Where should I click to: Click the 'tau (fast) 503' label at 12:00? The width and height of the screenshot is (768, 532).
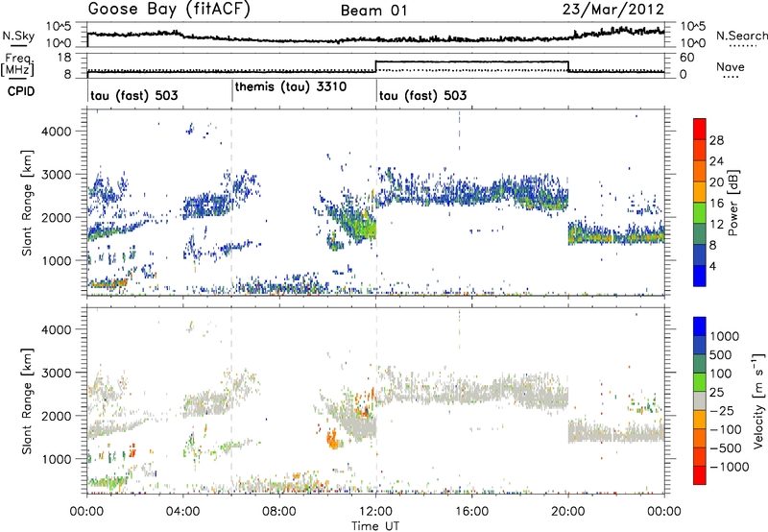422,95
